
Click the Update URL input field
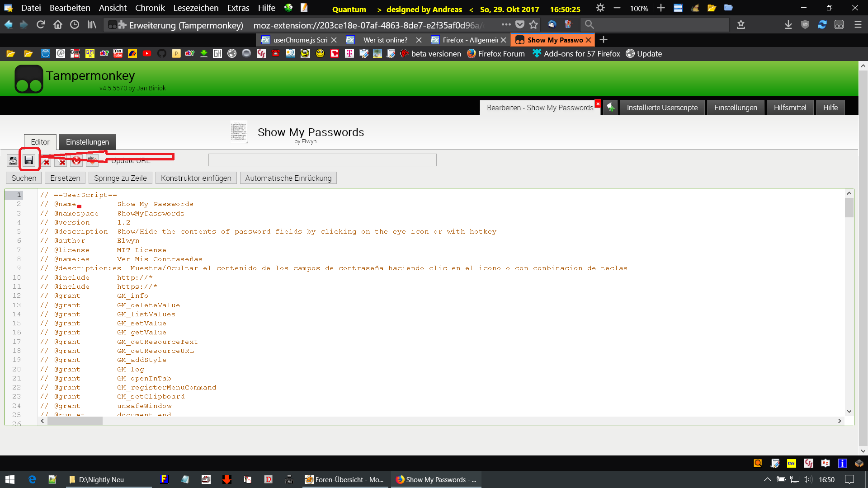tap(322, 160)
